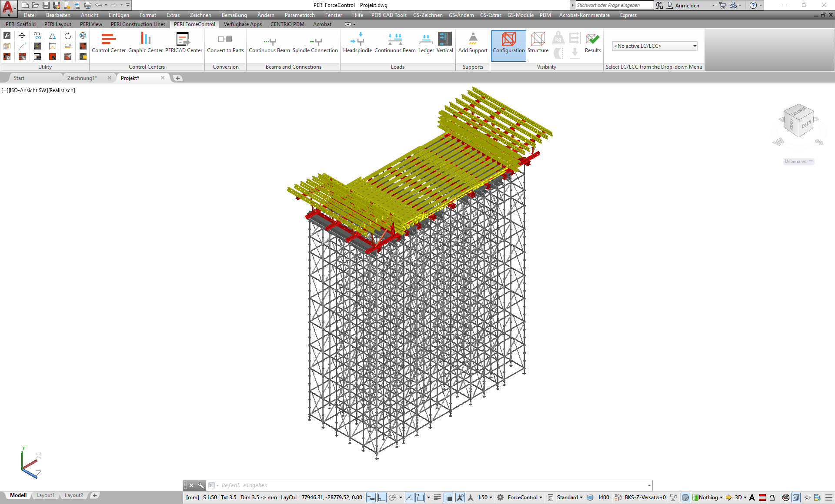Toggle the Structure visibility mode
This screenshot has height=504, width=835.
tap(538, 43)
